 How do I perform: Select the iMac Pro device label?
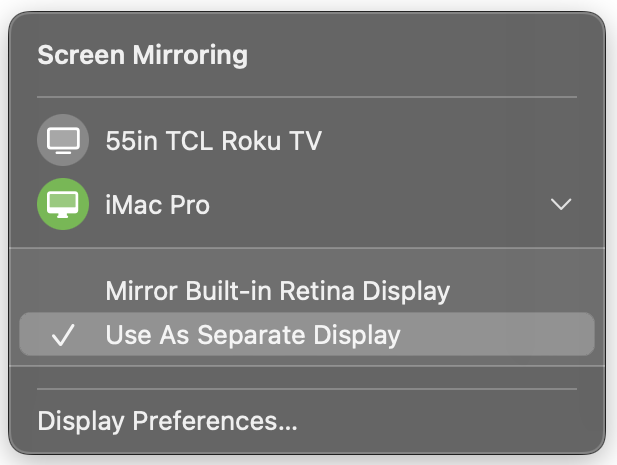[158, 205]
